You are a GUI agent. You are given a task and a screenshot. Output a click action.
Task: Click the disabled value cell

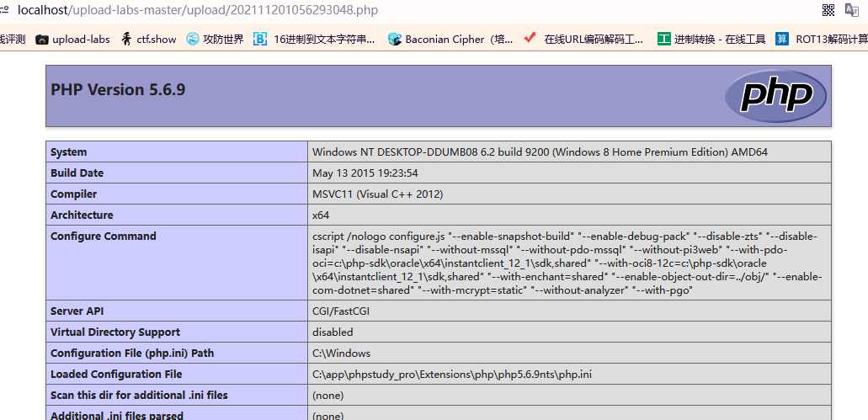(569, 332)
